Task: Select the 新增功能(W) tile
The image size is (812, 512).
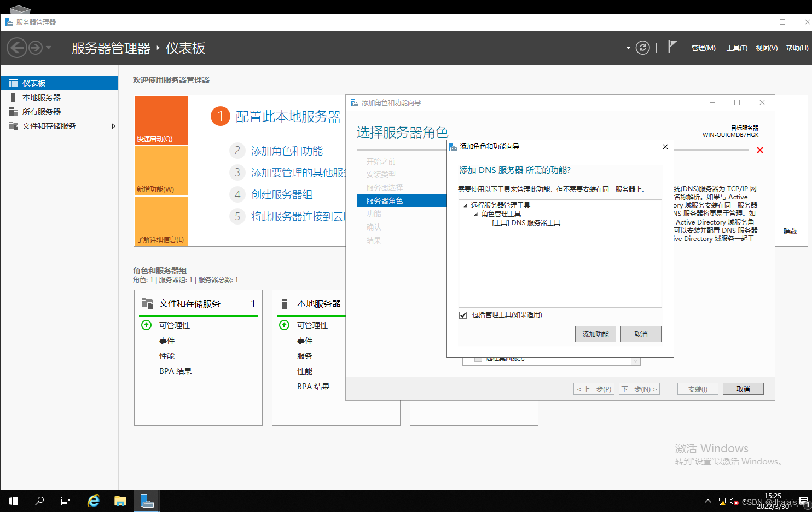Action: [161, 171]
